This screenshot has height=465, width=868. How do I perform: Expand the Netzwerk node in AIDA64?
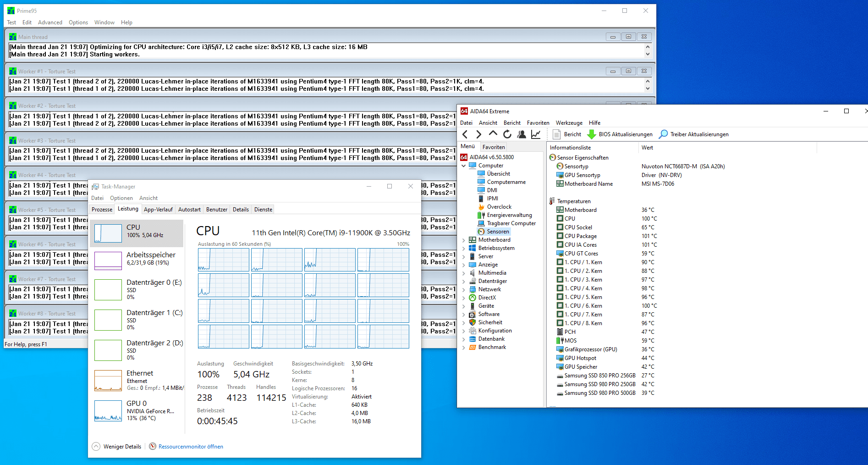click(x=463, y=289)
